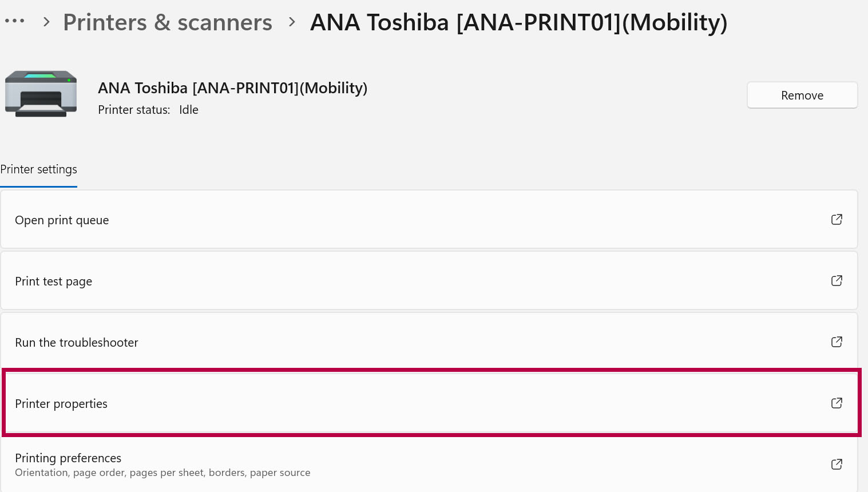The height and width of the screenshot is (492, 868).
Task: Go back to Printers & scanners breadcrumb
Action: [168, 22]
